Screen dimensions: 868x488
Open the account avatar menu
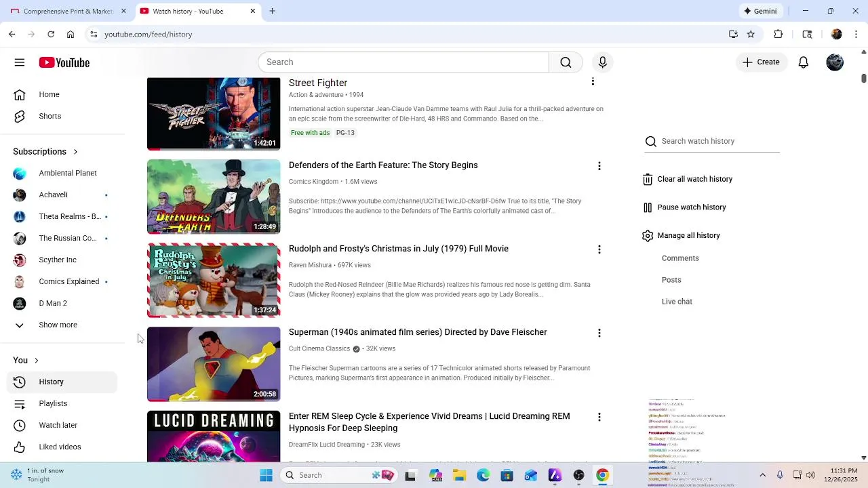click(x=835, y=62)
